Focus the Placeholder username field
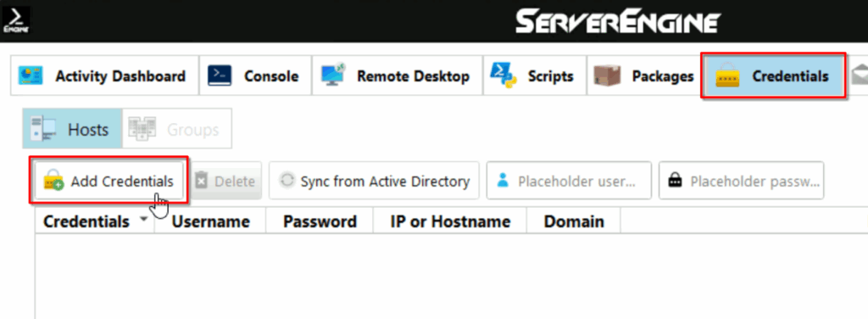The height and width of the screenshot is (319, 868). click(569, 181)
